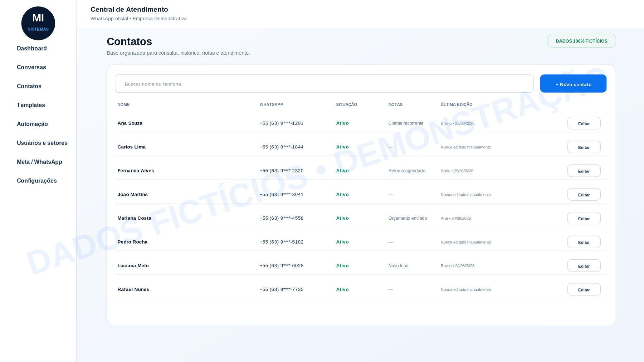Click the SITUAÇÃO column header
Viewport: 644px width, 362px height.
coord(346,104)
